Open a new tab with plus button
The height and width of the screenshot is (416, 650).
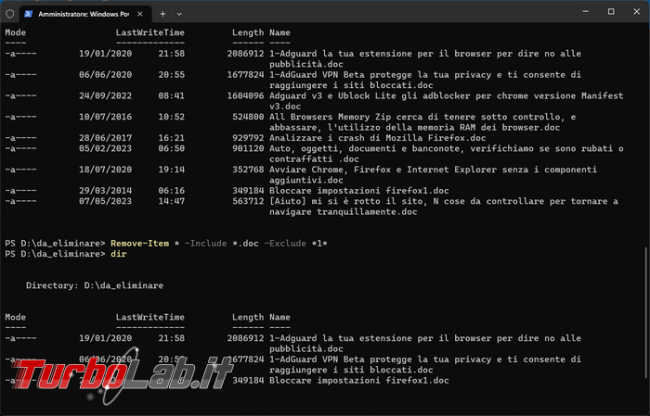(162, 14)
